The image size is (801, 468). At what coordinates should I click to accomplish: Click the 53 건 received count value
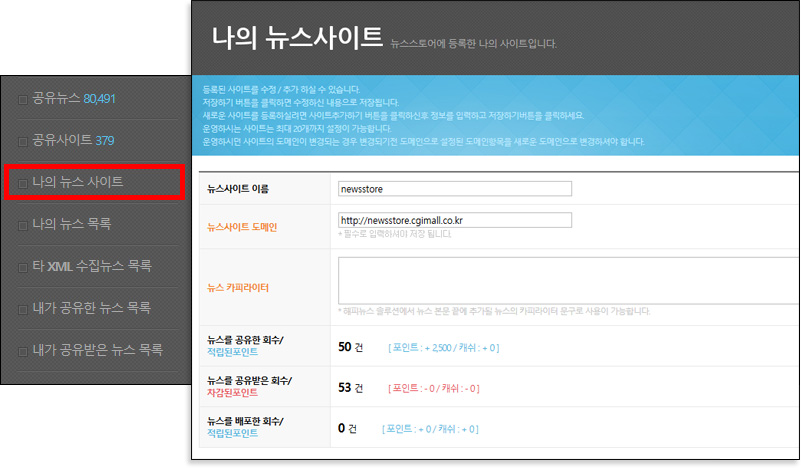(350, 388)
